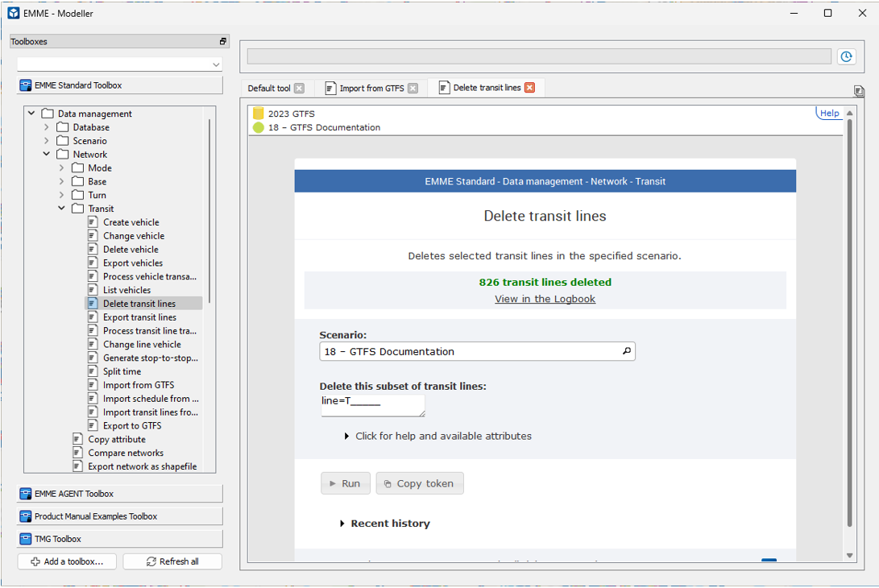Collapse the Network folder node

[47, 154]
